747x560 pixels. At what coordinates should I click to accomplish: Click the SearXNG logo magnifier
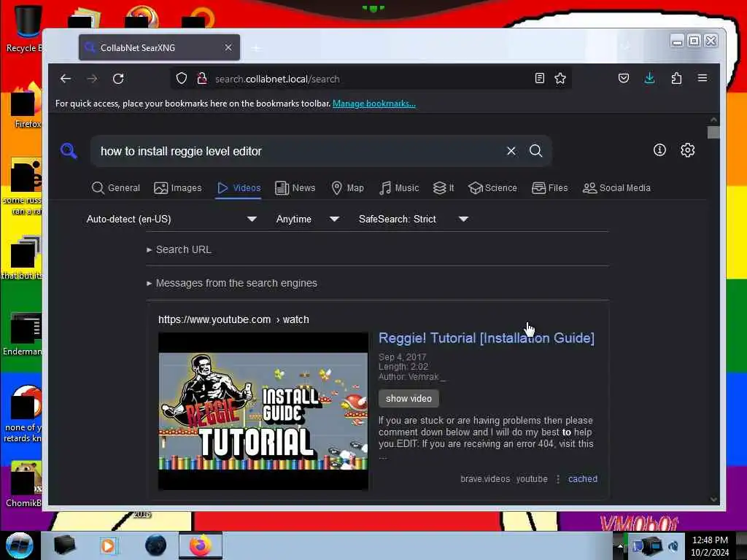pyautogui.click(x=69, y=151)
